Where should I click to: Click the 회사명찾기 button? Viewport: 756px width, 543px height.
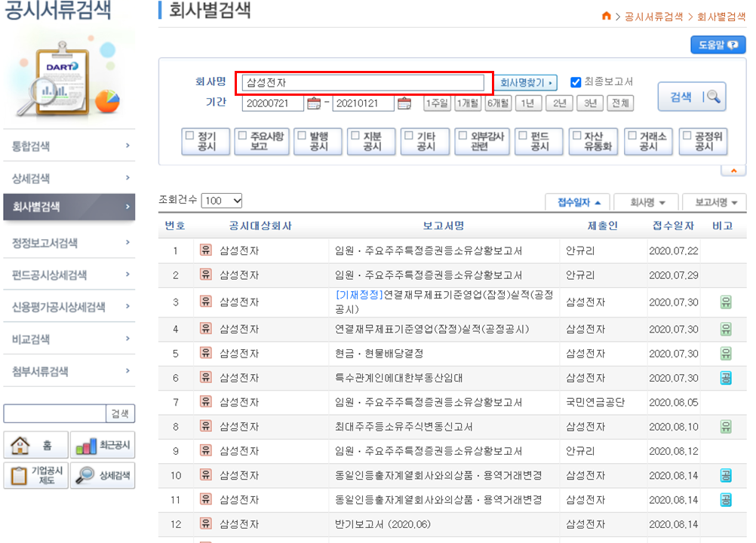[526, 83]
